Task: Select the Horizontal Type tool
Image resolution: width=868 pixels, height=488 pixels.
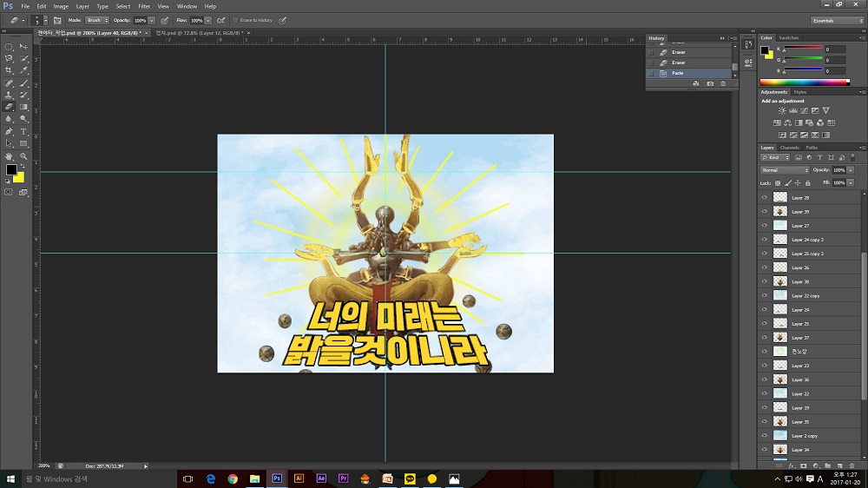Action: pyautogui.click(x=23, y=131)
